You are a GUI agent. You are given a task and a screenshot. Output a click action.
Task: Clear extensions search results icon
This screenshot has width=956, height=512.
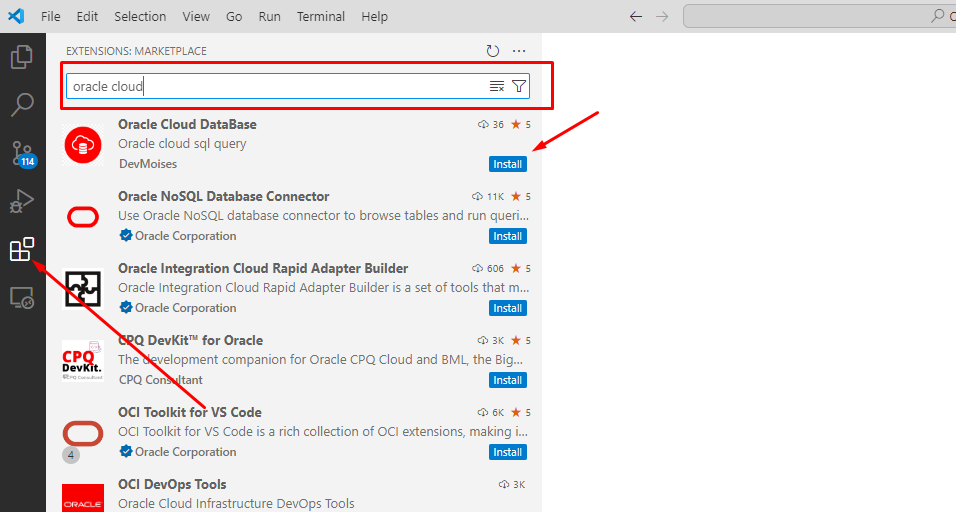click(497, 87)
